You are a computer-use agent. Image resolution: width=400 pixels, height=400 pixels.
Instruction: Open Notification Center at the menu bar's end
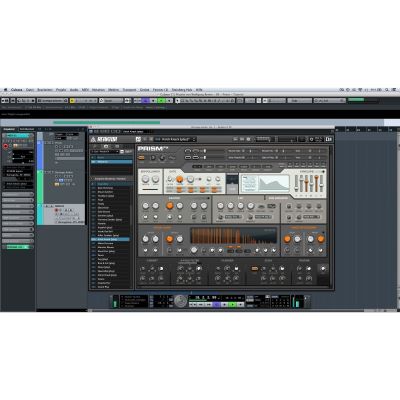click(394, 90)
